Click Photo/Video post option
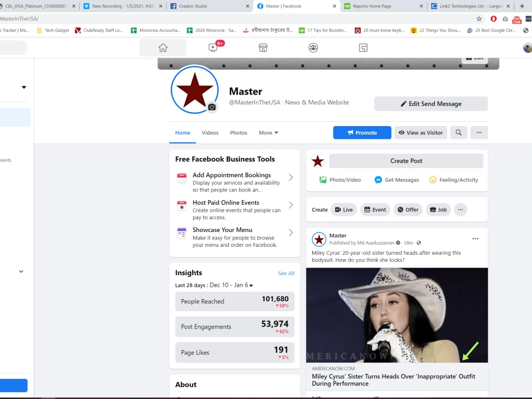Viewport: 532px width, 399px height. (x=340, y=180)
